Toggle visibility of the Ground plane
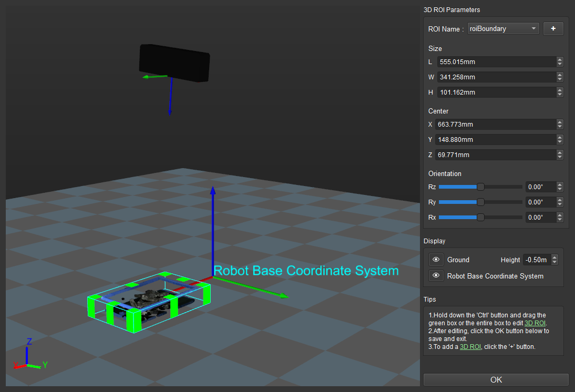This screenshot has width=575, height=392. click(x=436, y=259)
